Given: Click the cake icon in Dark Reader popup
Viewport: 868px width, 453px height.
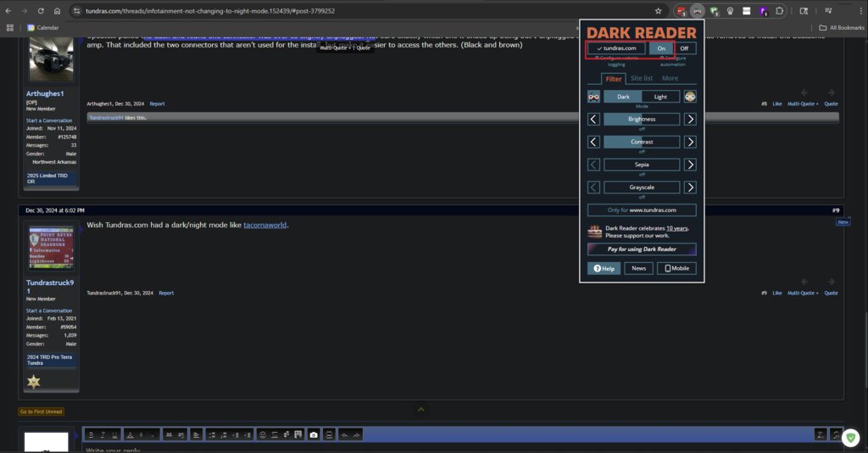Looking at the screenshot, I should pos(594,232).
